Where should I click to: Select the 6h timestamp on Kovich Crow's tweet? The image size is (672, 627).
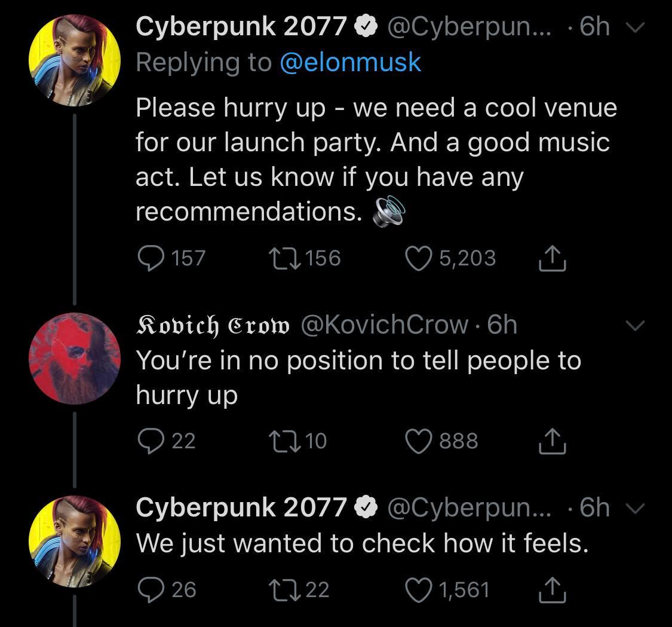503,325
